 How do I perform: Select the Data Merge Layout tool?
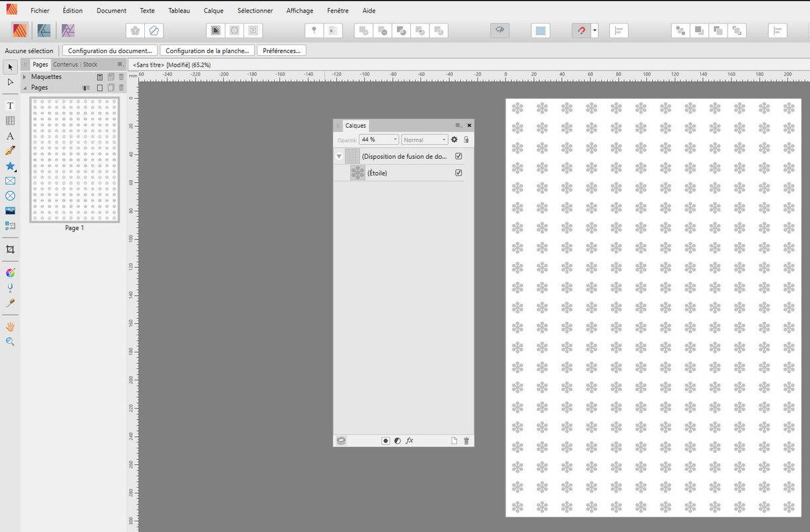[x=10, y=226]
